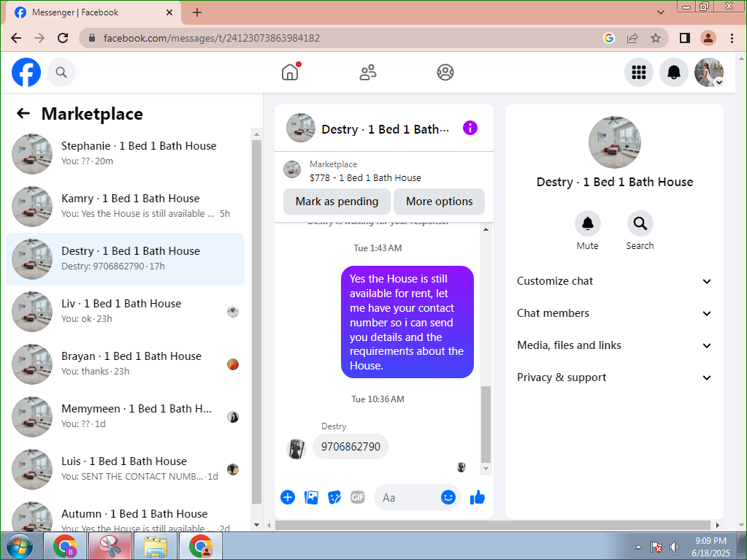Viewport: 747px width, 560px height.
Task: Open Liv 1 Bed 1 Bath House chat
Action: pos(126,312)
